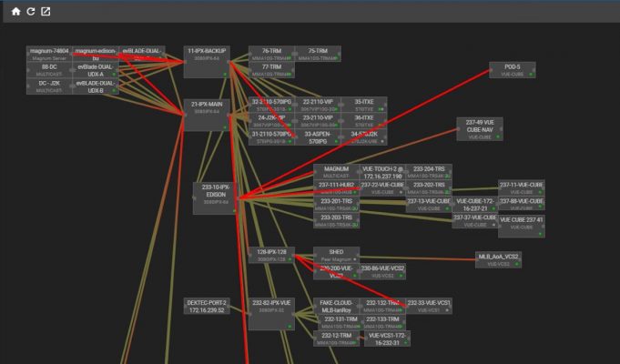Select the 237-37-VUE-CUBE node
The width and height of the screenshot is (620, 364).
475,220
